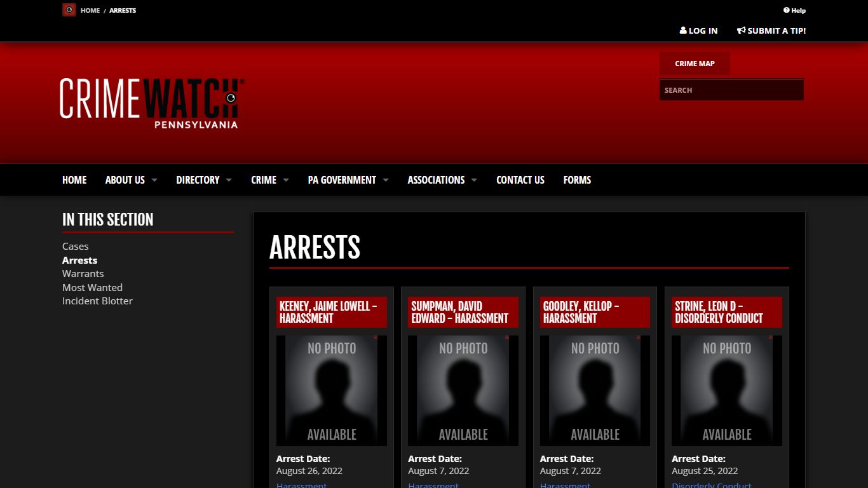The image size is (868, 488).
Task: Expand the ABOUT US dropdown arrow
Action: [x=154, y=180]
